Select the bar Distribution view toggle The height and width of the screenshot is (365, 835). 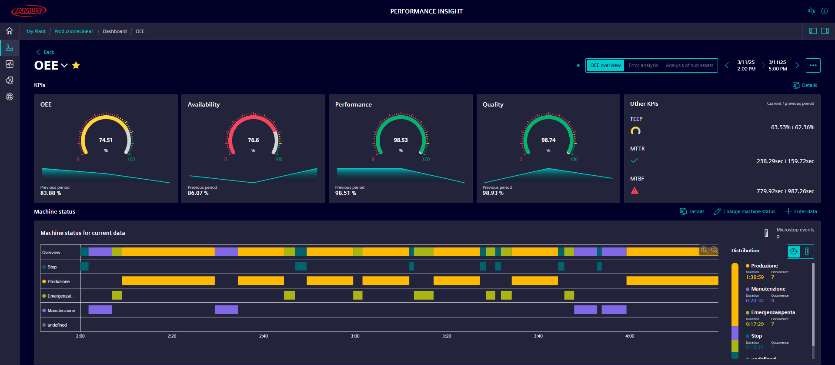pyautogui.click(x=807, y=252)
